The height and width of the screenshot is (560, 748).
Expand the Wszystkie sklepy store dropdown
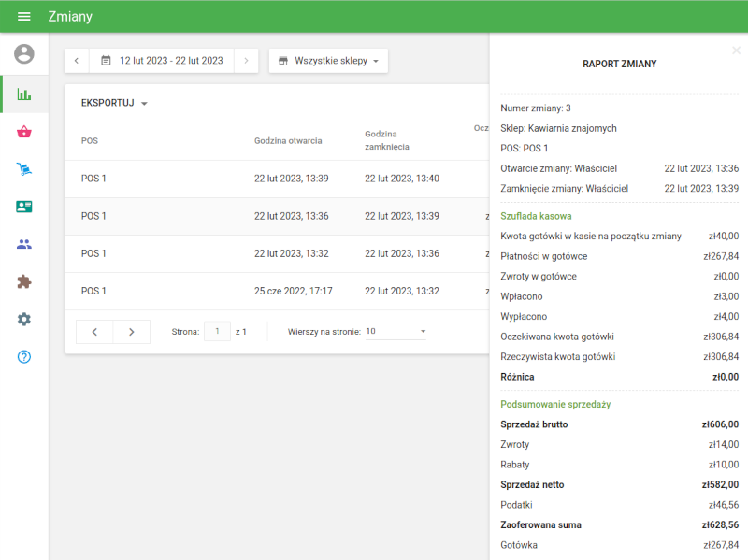[x=328, y=61]
